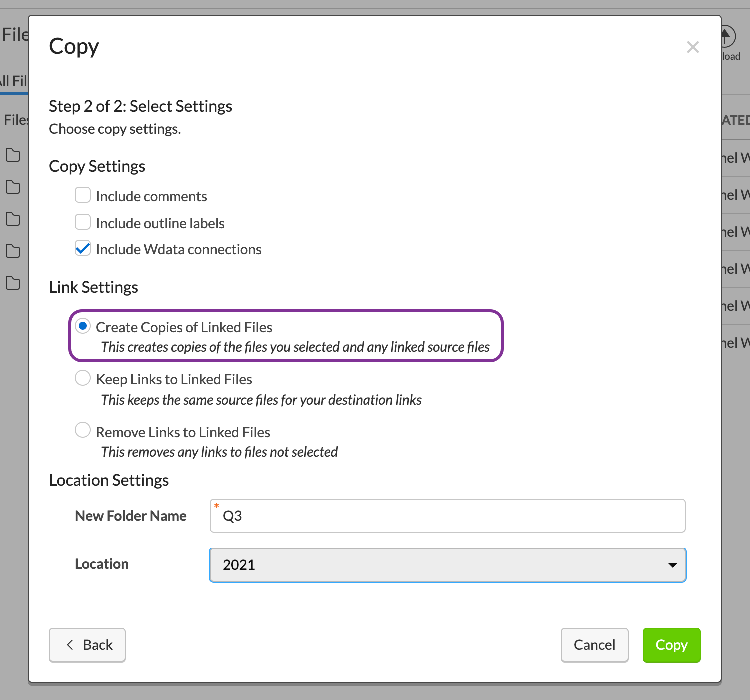Click the green Copy button
This screenshot has height=700, width=750.
pos(671,645)
